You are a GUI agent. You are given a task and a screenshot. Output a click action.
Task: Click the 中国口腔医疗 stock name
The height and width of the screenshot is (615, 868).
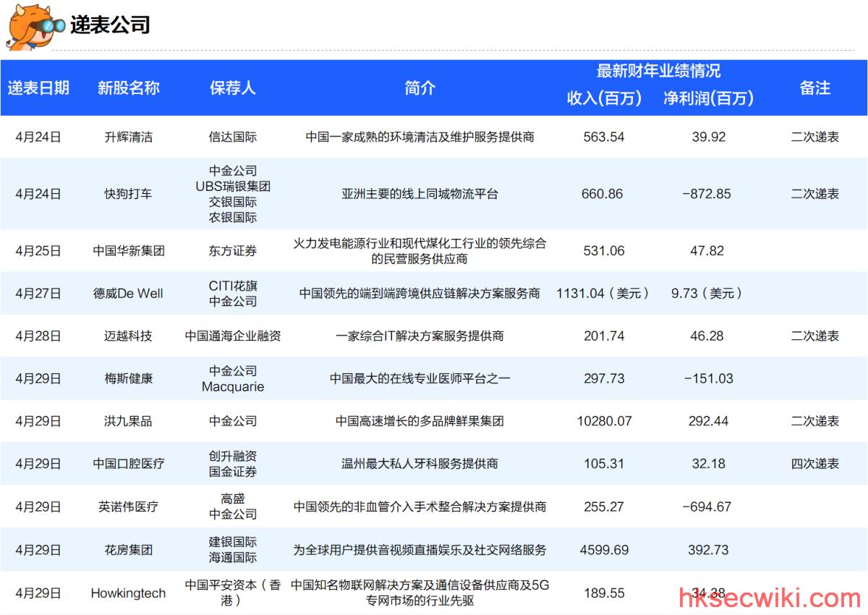(129, 464)
